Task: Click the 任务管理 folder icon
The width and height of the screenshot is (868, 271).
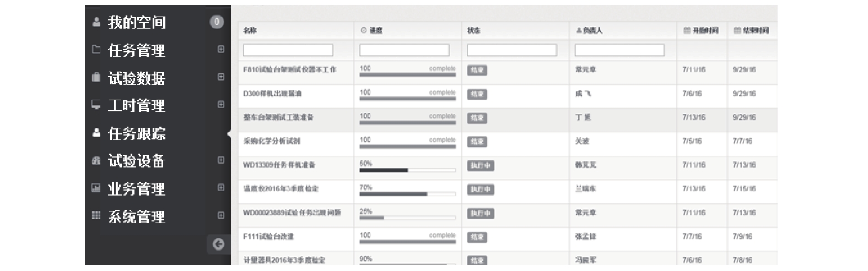Action: pos(96,50)
